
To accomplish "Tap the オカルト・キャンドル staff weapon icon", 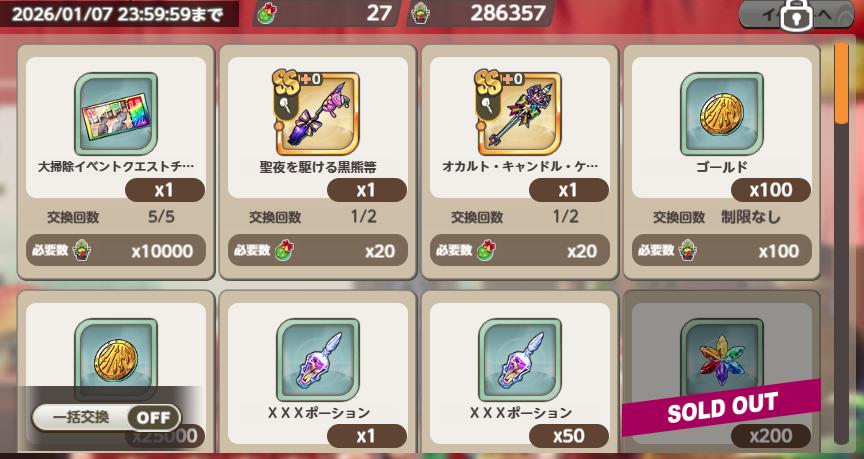I will click(x=520, y=114).
